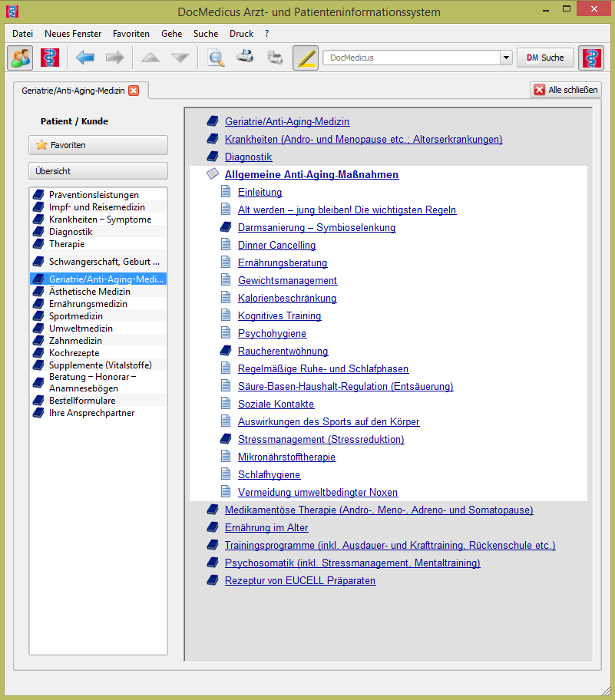Click the gray down triangle toolbar icon

tap(180, 58)
